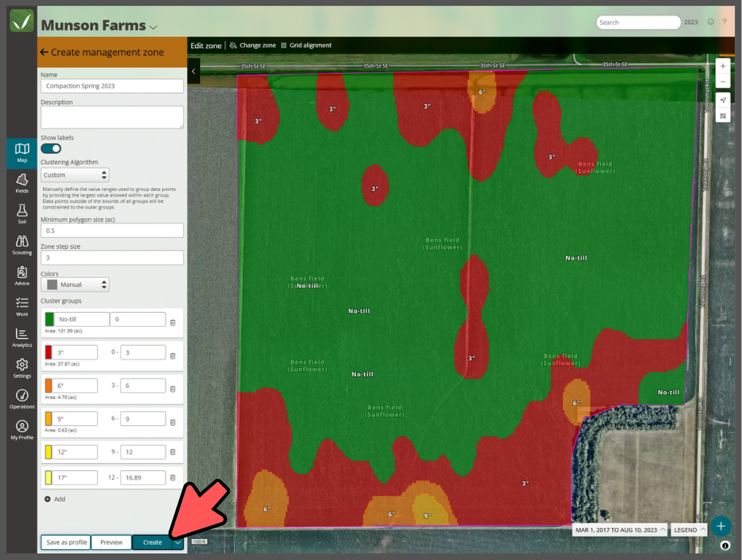Edit the No-till group value field
This screenshot has height=560, width=742.
pyautogui.click(x=138, y=319)
